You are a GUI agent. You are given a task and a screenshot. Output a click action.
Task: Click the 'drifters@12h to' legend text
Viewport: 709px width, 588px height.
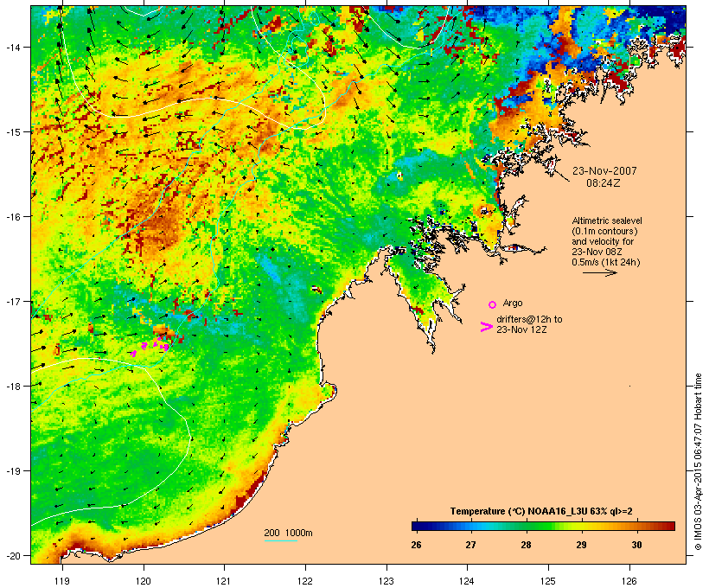pos(529,319)
